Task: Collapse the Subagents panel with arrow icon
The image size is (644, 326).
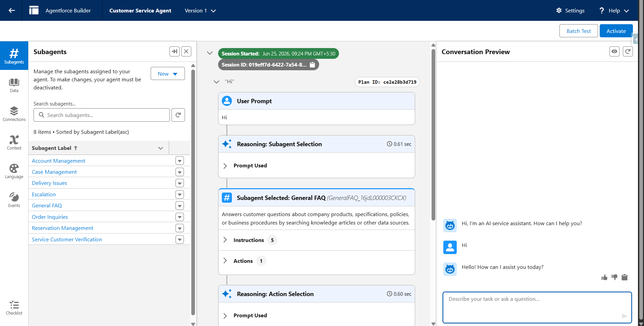Action: 175,51
